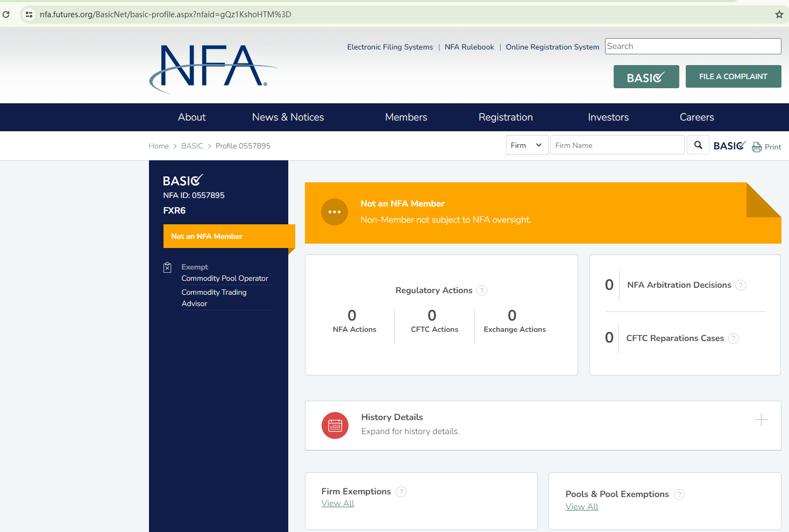Click into the Firm Name input field
The height and width of the screenshot is (532, 789).
pos(617,145)
